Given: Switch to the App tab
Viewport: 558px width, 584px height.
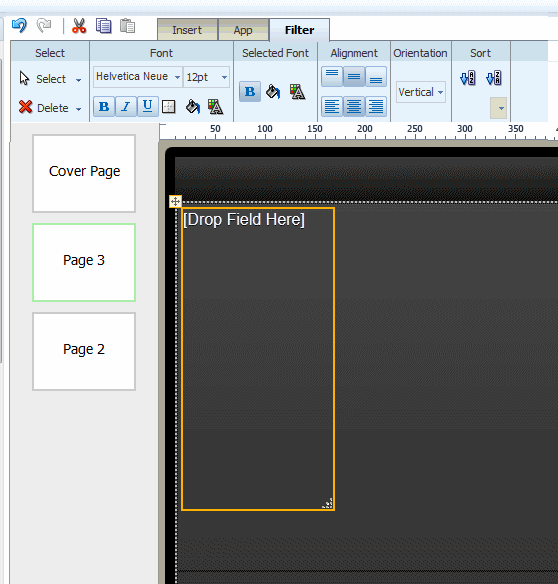Looking at the screenshot, I should coord(243,30).
